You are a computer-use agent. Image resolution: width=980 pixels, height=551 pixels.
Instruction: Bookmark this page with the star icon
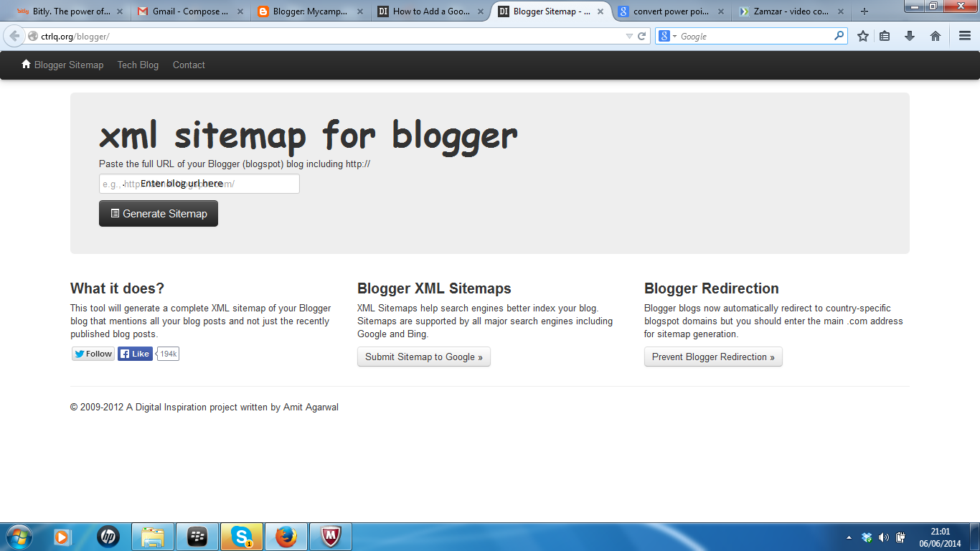(863, 36)
